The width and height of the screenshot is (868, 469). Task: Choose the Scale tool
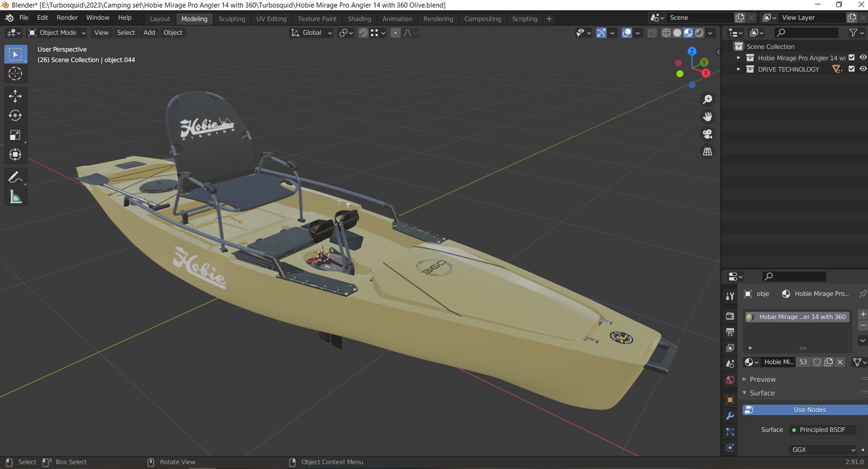[15, 135]
